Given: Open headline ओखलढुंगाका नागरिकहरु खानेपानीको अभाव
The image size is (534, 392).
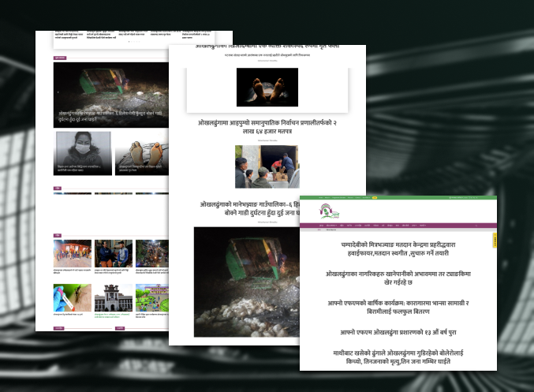Looking at the screenshot, I should tap(398, 278).
